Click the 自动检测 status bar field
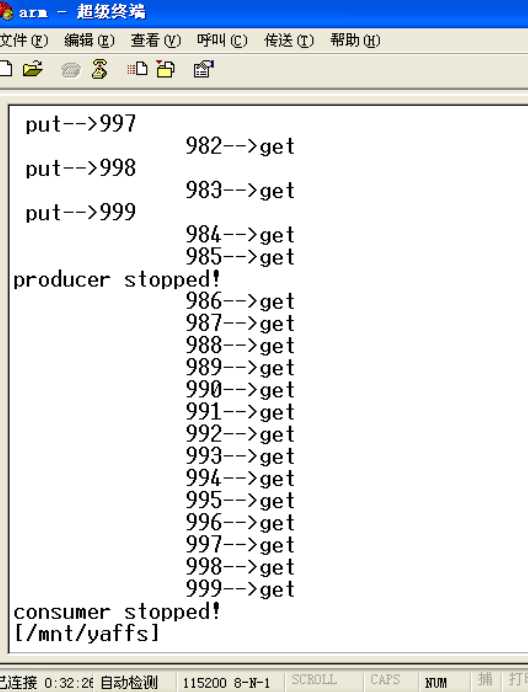Screen dimensions: 528x692 pos(129,682)
